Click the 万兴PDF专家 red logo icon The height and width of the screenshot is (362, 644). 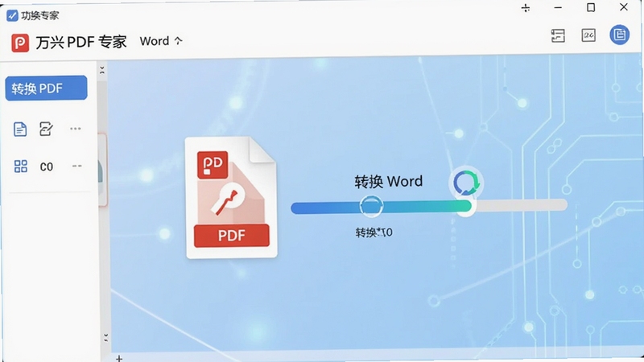19,43
